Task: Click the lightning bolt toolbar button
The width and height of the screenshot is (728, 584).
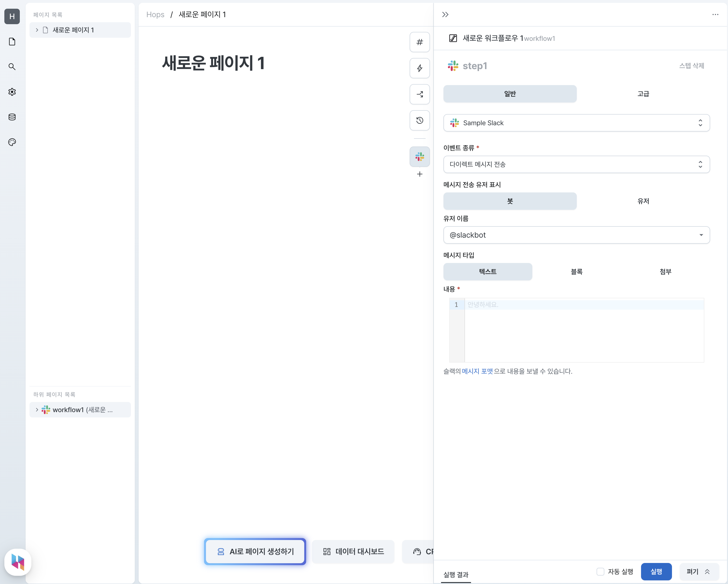Action: [x=420, y=68]
